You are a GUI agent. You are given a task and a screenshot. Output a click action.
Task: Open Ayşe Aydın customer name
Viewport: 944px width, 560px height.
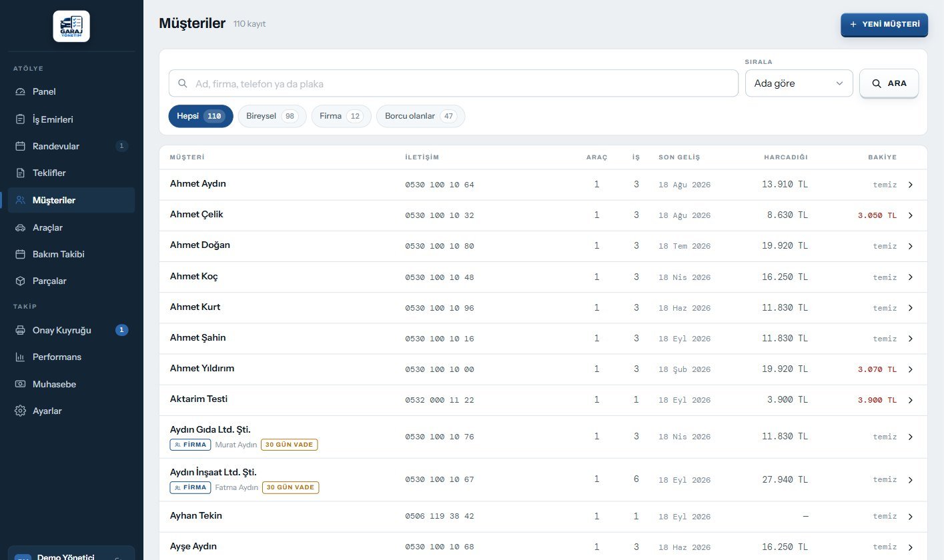click(x=193, y=547)
